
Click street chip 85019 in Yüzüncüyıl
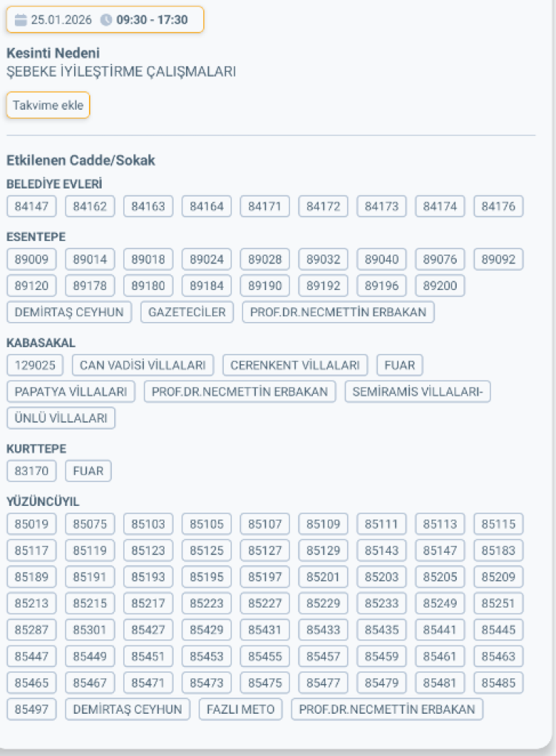(x=31, y=525)
